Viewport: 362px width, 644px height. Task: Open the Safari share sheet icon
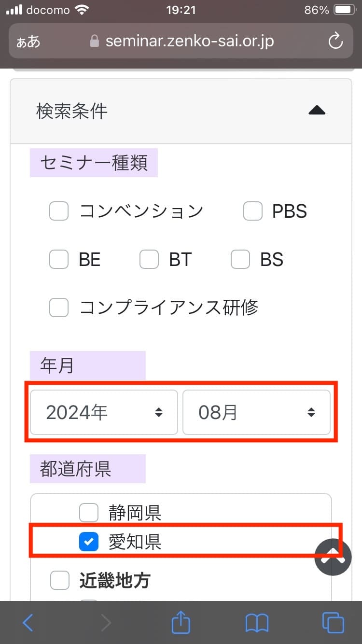[x=181, y=623]
